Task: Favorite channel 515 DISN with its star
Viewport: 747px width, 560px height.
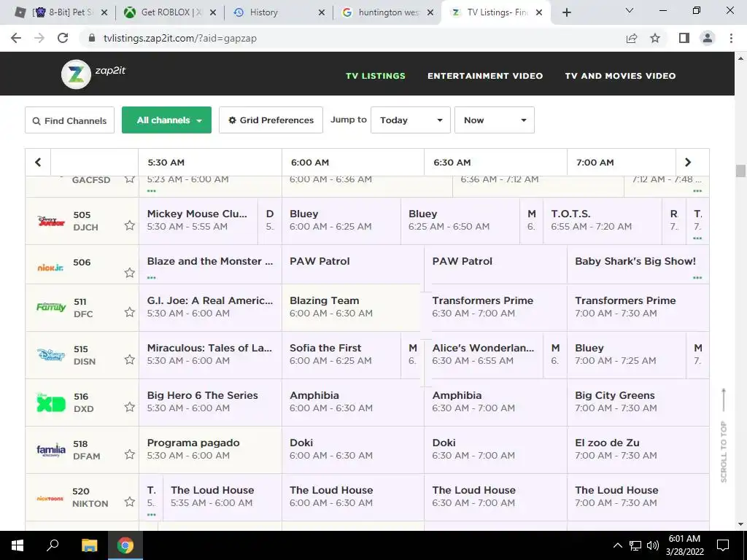Action: coord(130,359)
